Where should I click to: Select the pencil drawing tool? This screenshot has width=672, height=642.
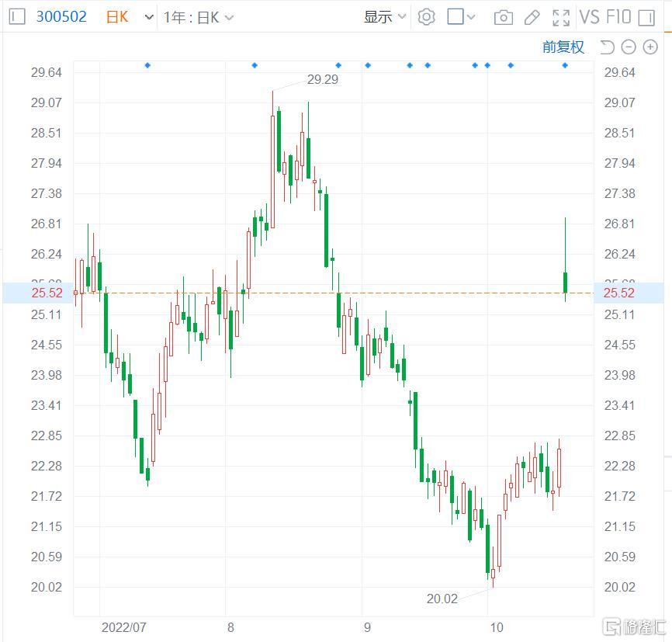point(532,18)
